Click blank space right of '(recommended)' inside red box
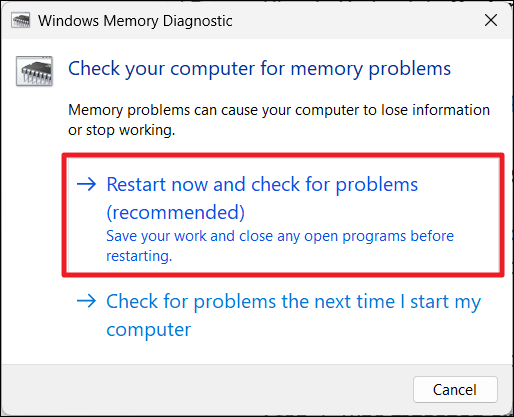Image resolution: width=514 pixels, height=417 pixels. (x=367, y=212)
